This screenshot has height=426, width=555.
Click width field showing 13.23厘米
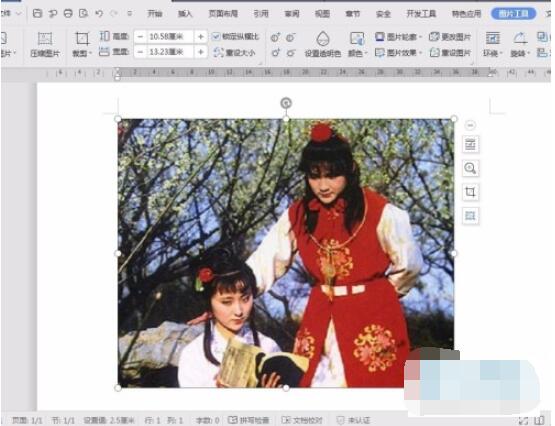pyautogui.click(x=170, y=52)
